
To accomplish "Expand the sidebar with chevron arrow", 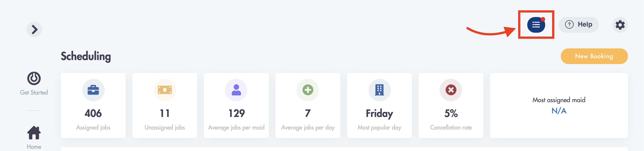I will tap(34, 29).
